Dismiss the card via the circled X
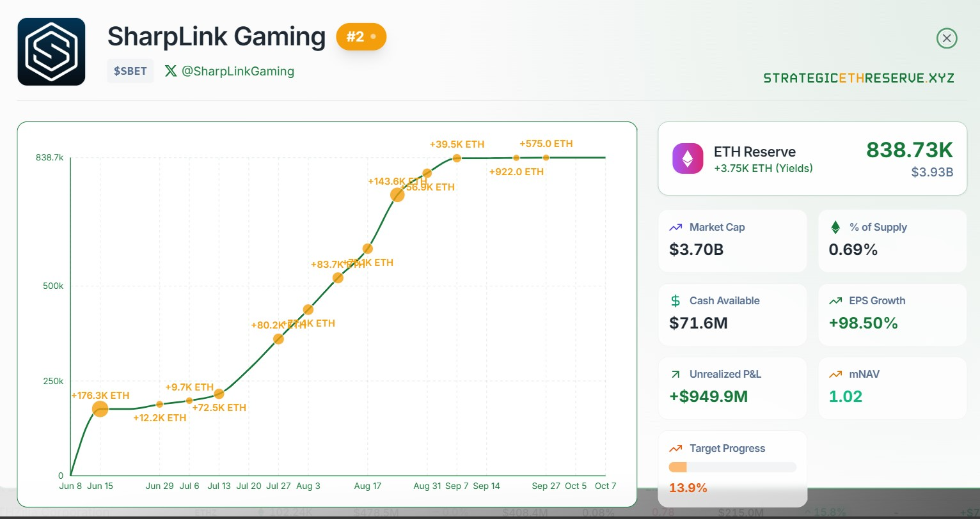This screenshot has height=519, width=980. (x=947, y=38)
